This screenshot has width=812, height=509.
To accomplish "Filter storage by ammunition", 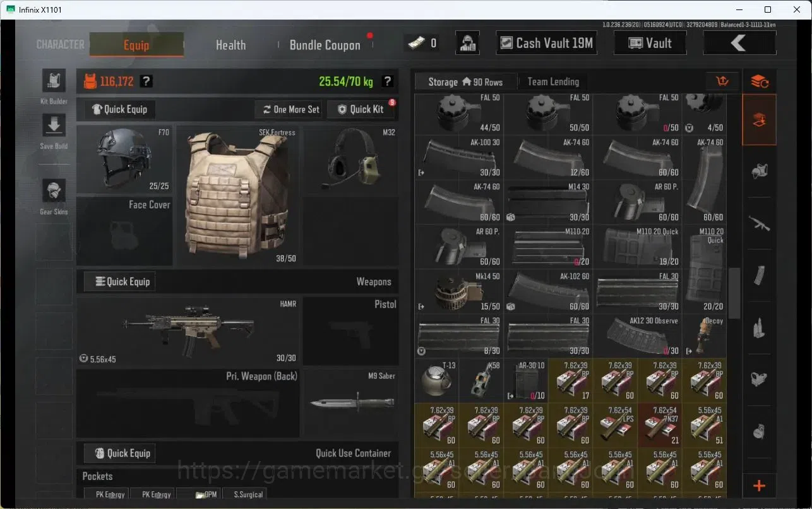I will (759, 328).
